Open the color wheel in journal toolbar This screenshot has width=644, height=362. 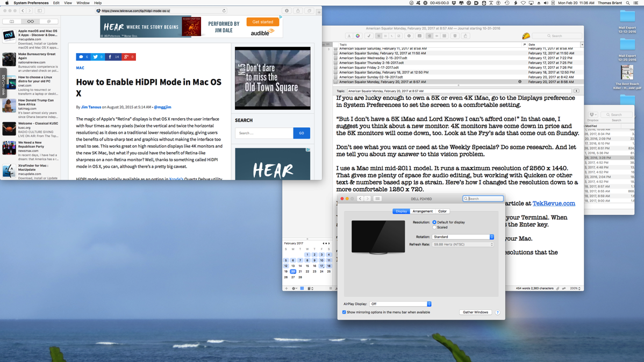[x=357, y=36]
